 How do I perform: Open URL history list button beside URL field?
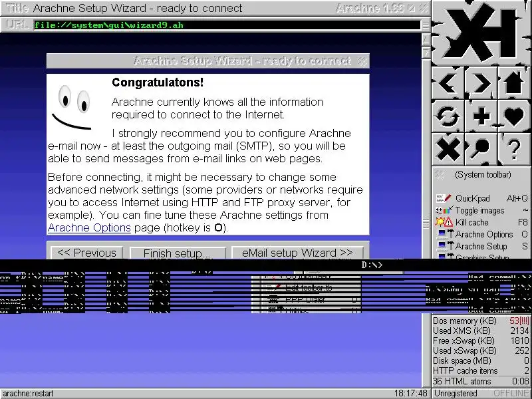pyautogui.click(x=425, y=25)
